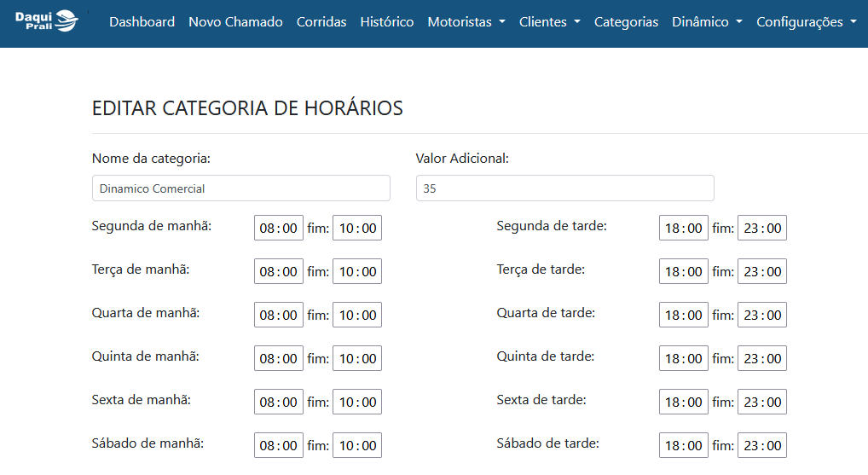Click the Quarta de tarde end time field
Image resolution: width=868 pixels, height=475 pixels.
(x=761, y=315)
